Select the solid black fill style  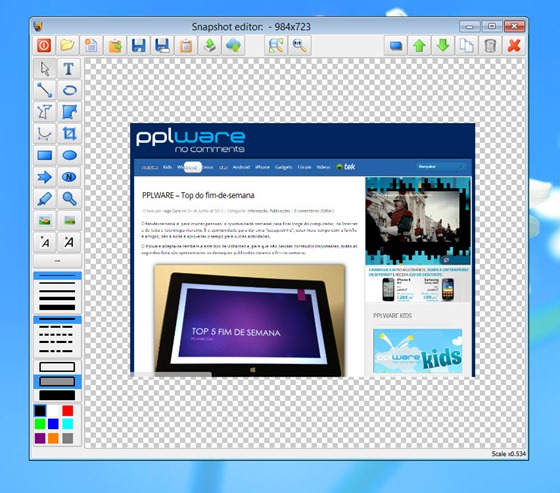(57, 395)
